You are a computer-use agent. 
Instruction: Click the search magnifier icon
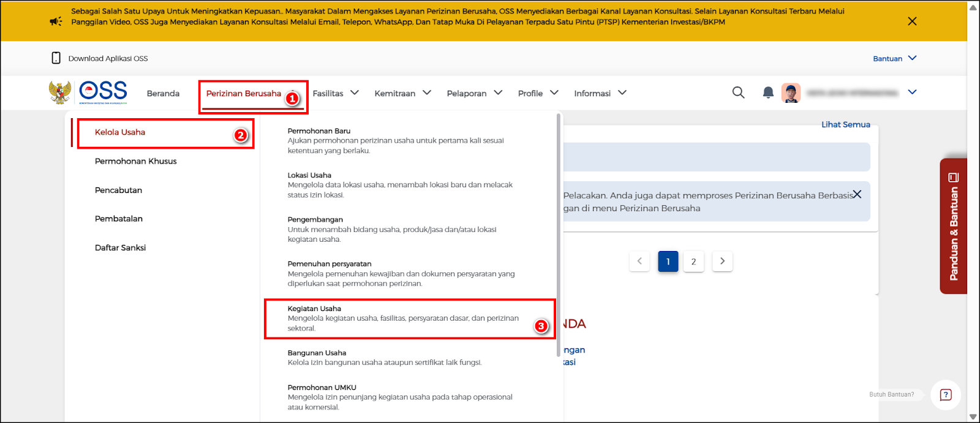pyautogui.click(x=738, y=92)
